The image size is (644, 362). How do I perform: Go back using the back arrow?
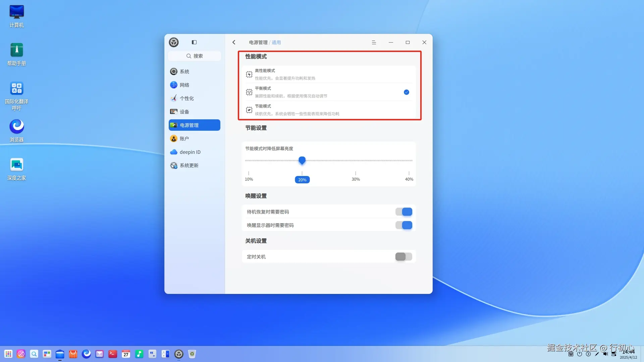click(x=234, y=42)
